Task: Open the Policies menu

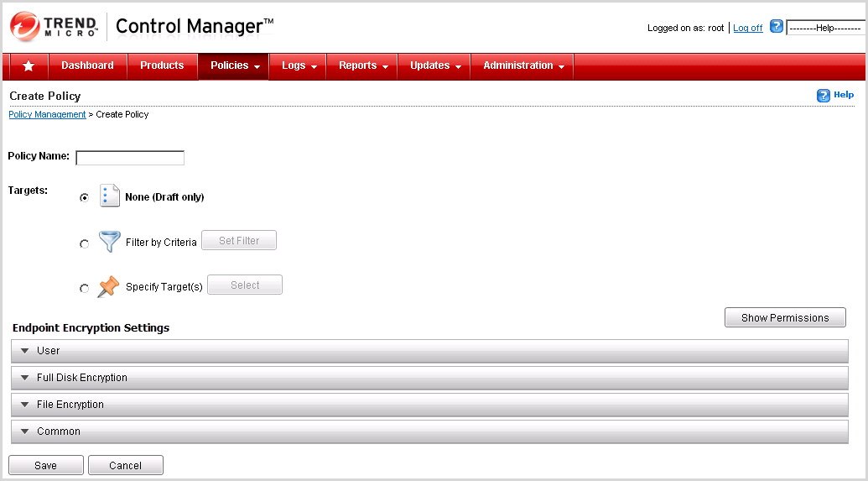Action: tap(234, 65)
